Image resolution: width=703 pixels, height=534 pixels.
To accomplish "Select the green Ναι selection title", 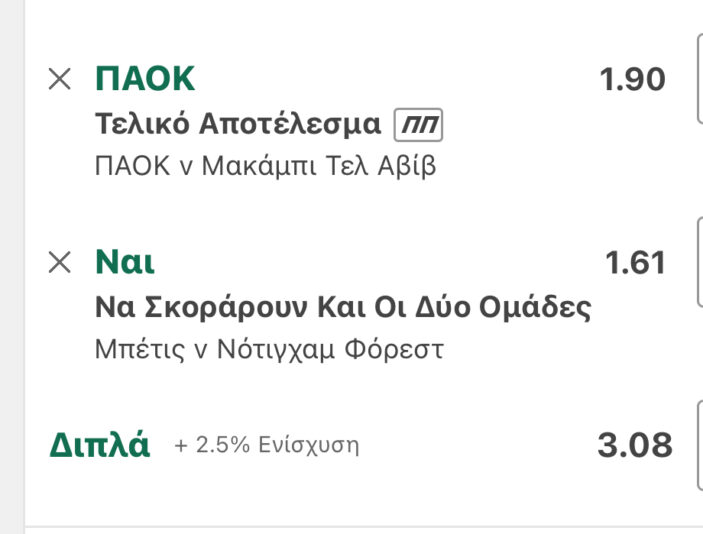I will (124, 263).
